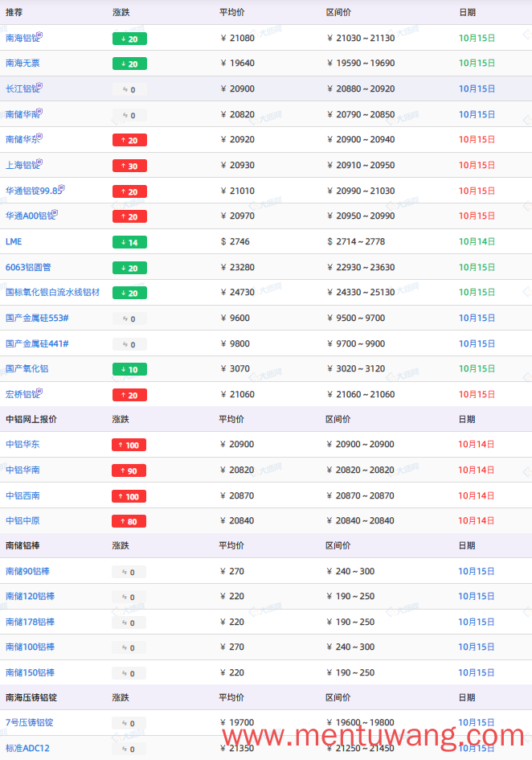The image size is (532, 760).
Task: Open the 南海铝锭 price link
Action: 22,39
